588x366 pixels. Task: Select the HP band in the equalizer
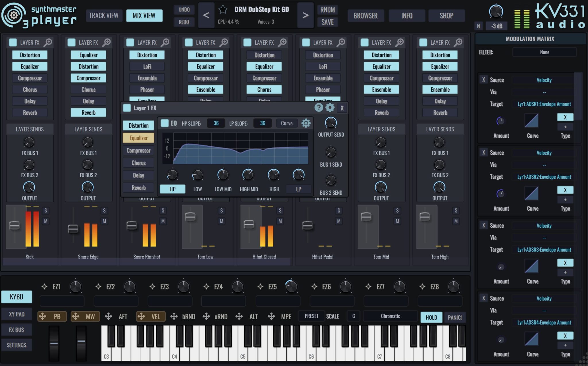tap(172, 189)
